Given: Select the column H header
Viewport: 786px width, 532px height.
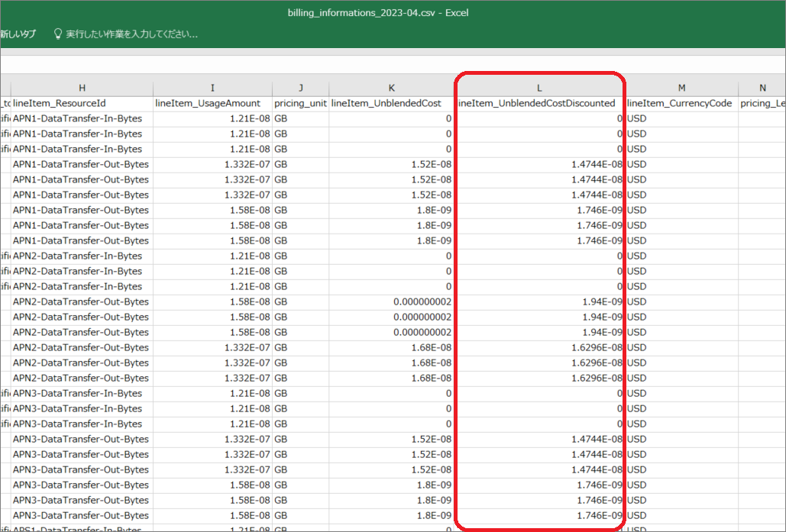Looking at the screenshot, I should [x=82, y=88].
